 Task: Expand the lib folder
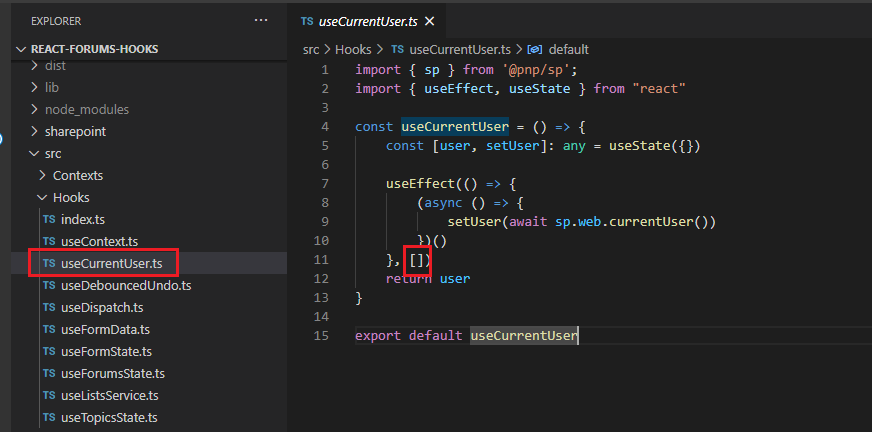click(54, 87)
